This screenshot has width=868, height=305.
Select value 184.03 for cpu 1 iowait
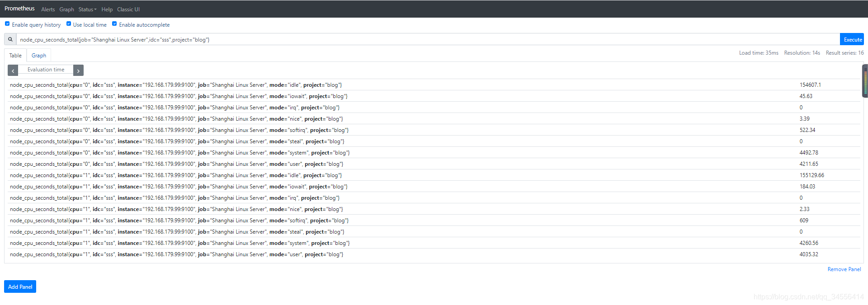pyautogui.click(x=807, y=187)
